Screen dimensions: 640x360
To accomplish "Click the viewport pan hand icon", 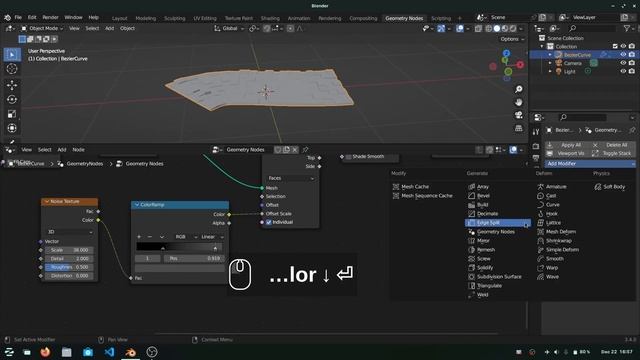I will 518,102.
